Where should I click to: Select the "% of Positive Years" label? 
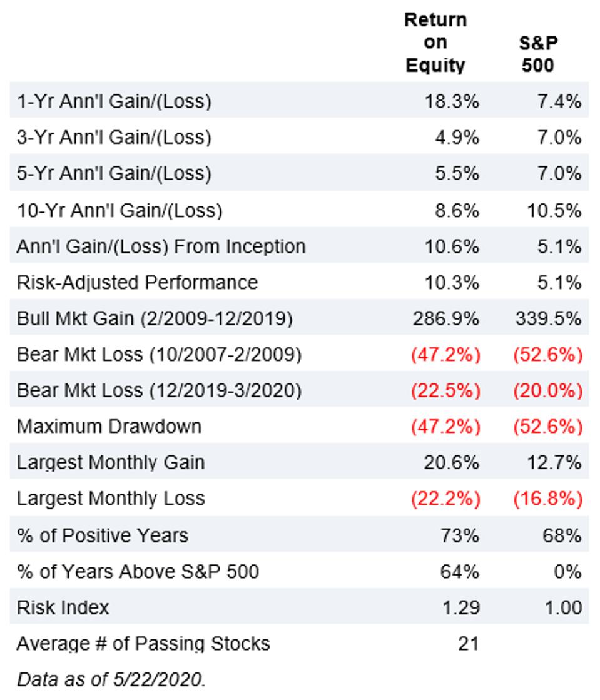[x=102, y=535]
